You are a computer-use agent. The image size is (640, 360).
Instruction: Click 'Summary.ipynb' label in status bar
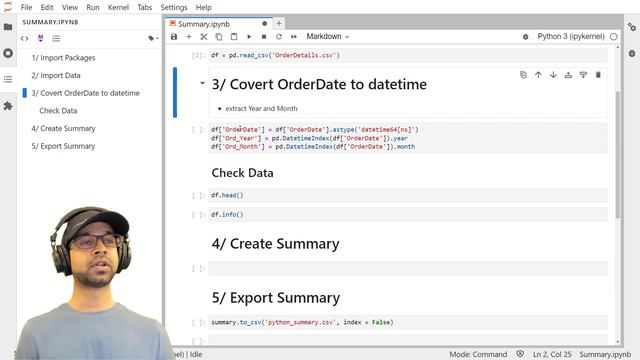tap(605, 354)
